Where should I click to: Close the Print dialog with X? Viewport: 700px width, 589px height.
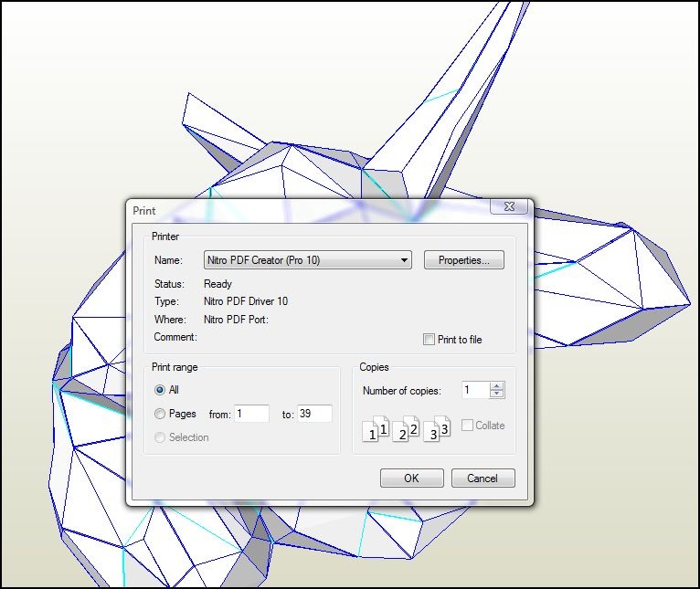tap(509, 206)
